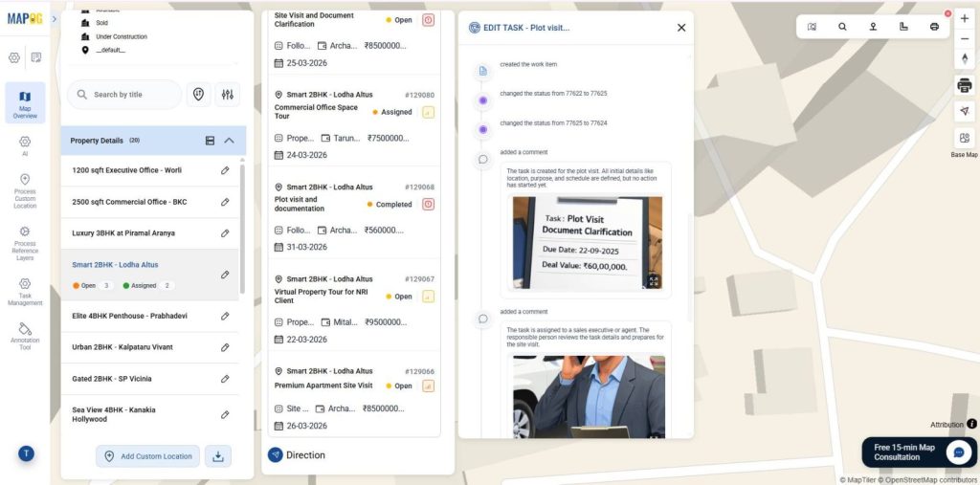Close the red-dot badge on the top toolbar
Screen dimensions: 980x485
click(x=948, y=13)
